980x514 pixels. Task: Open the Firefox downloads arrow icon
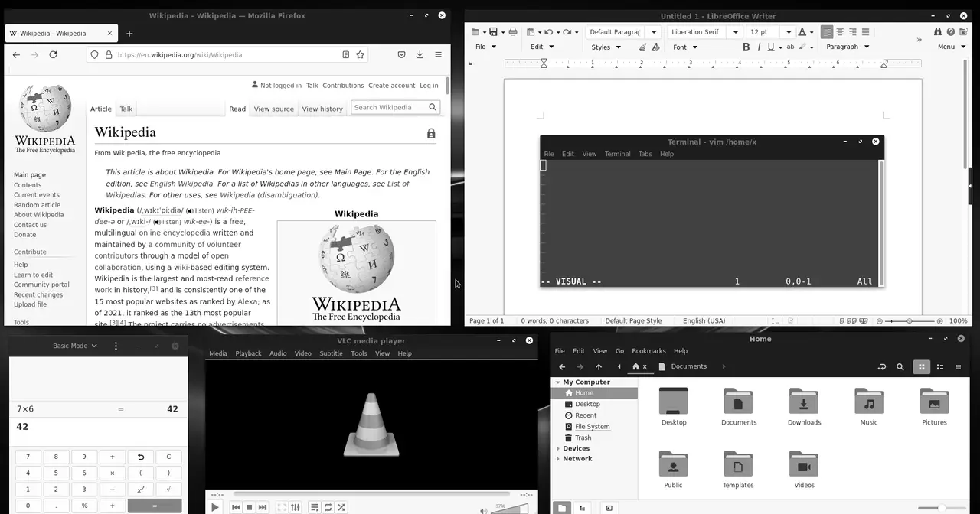pyautogui.click(x=420, y=55)
